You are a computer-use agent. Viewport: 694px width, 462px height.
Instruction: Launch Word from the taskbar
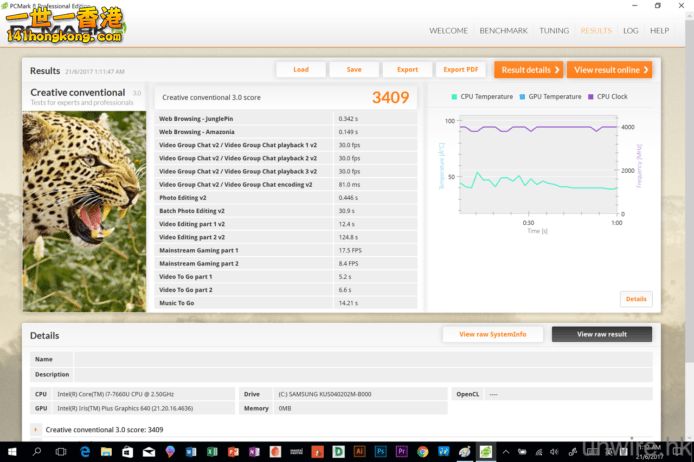pyautogui.click(x=191, y=451)
